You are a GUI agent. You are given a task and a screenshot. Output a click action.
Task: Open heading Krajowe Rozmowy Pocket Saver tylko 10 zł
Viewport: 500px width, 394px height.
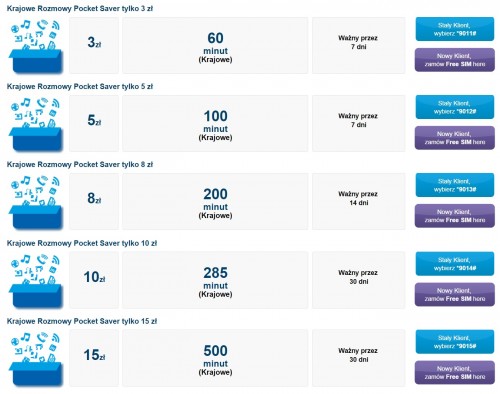(82, 243)
